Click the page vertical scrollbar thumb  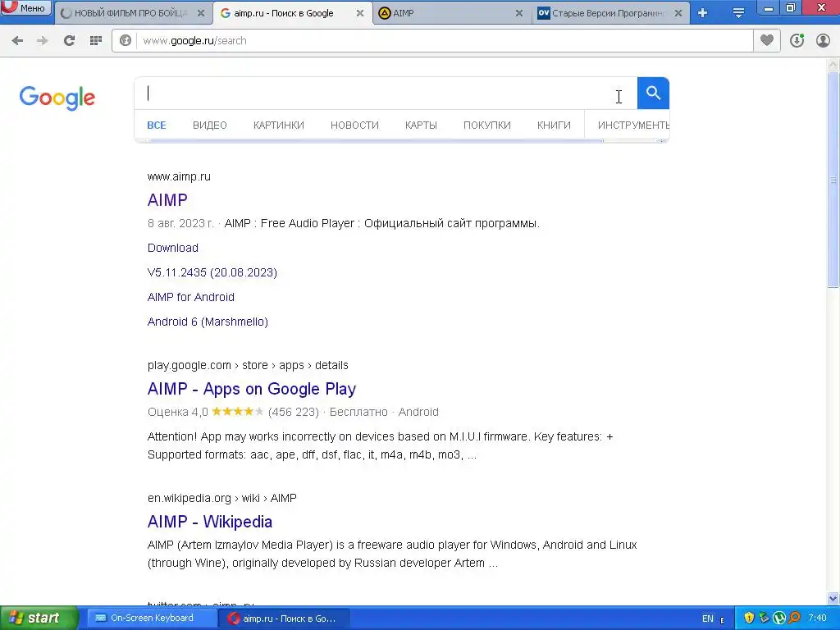833,180
